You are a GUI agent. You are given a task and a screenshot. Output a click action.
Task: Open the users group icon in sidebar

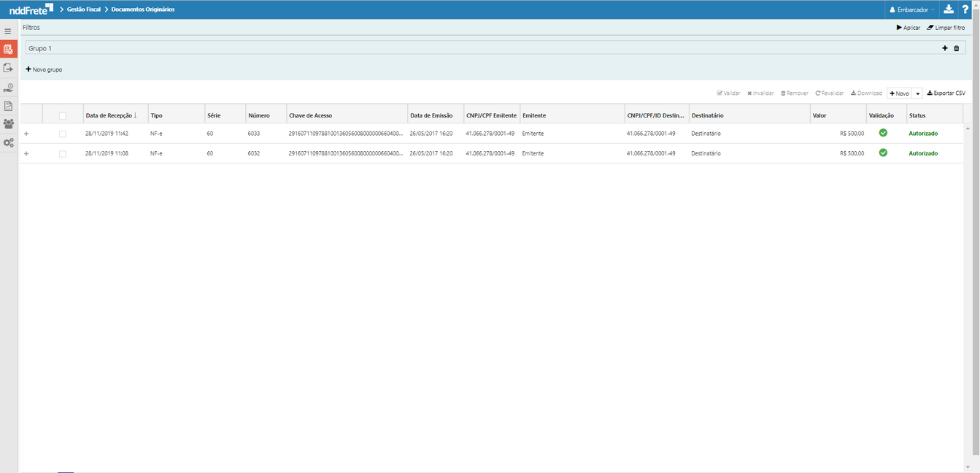coord(8,124)
